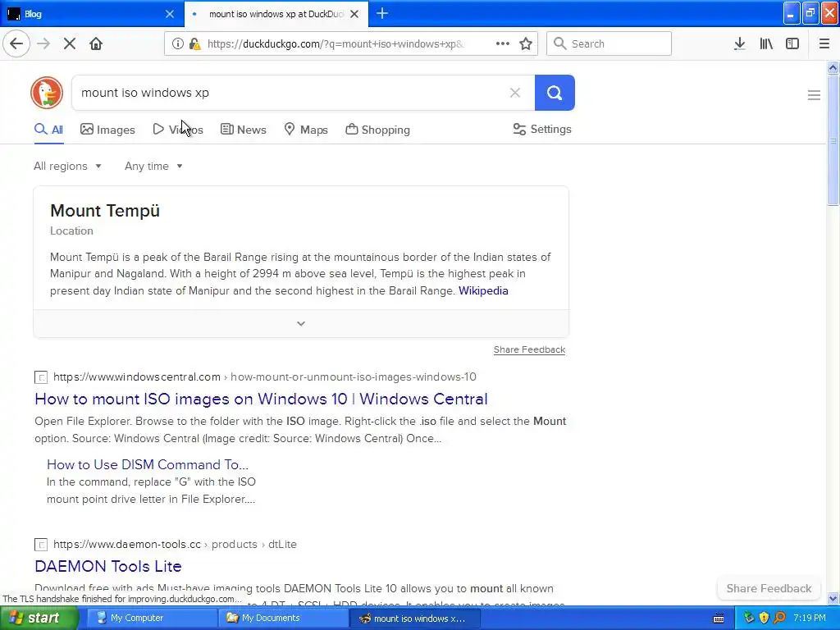Click the scrollbar down arrow
The width and height of the screenshot is (840, 630).
point(833,598)
